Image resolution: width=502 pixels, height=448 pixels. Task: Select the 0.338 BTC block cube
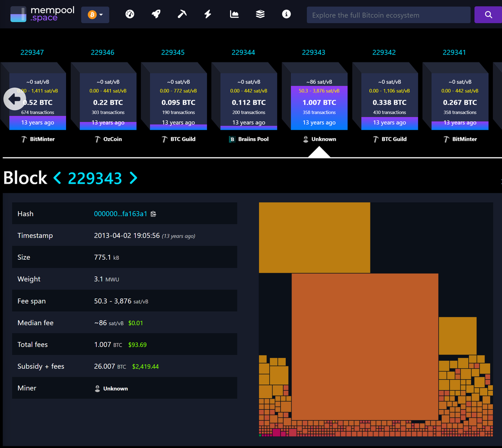tap(389, 101)
